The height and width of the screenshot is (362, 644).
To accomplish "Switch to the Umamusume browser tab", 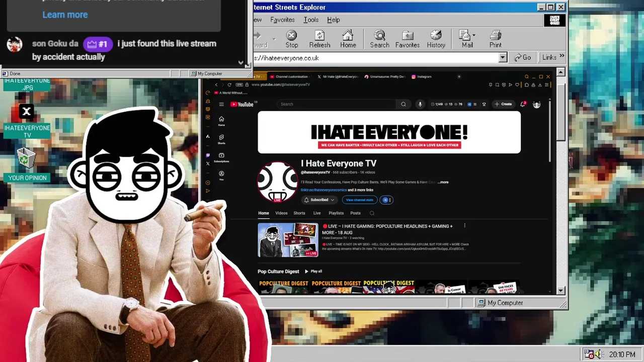I will (x=385, y=76).
